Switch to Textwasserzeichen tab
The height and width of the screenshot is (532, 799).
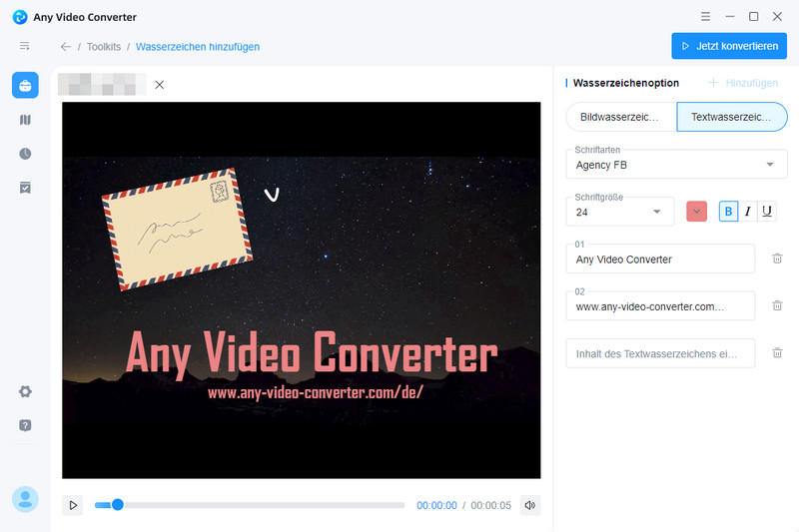(x=732, y=117)
